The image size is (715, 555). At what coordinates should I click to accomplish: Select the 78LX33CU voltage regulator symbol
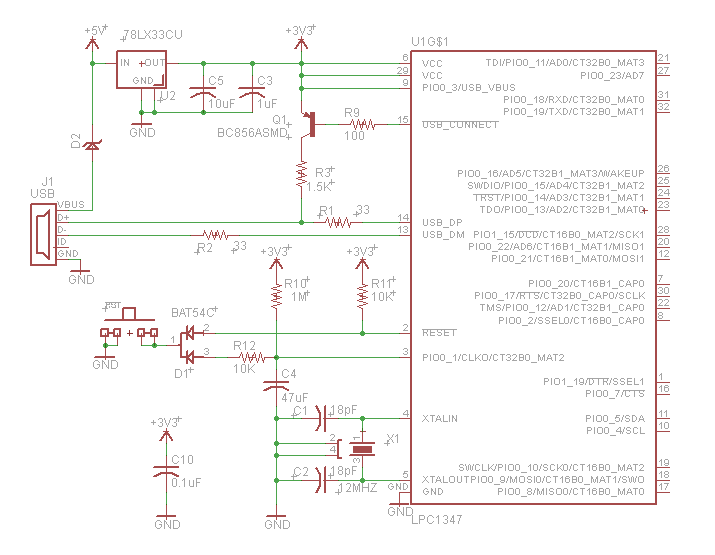point(141,69)
